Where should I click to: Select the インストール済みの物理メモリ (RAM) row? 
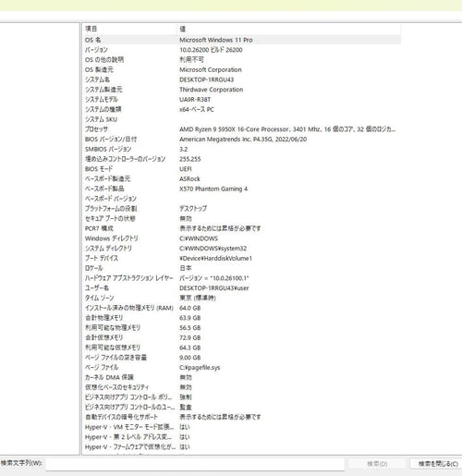[241, 308]
